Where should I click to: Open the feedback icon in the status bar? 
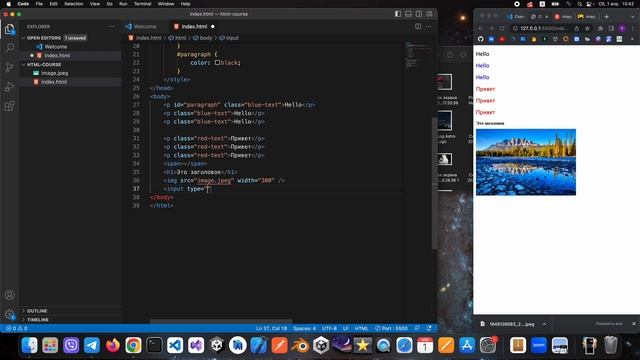pyautogui.click(x=417, y=328)
